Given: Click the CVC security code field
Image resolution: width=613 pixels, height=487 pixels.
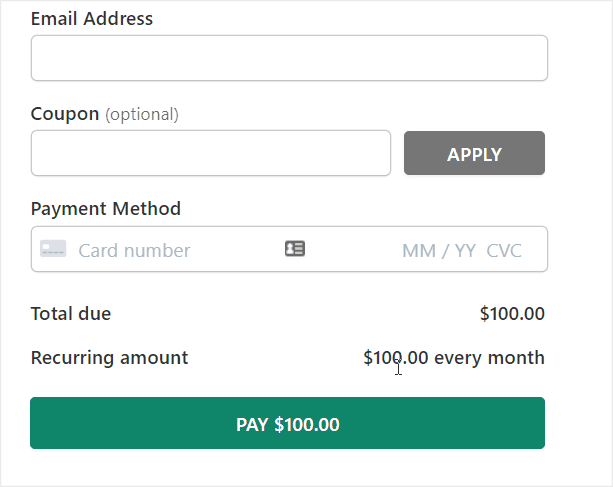Looking at the screenshot, I should click(x=504, y=250).
